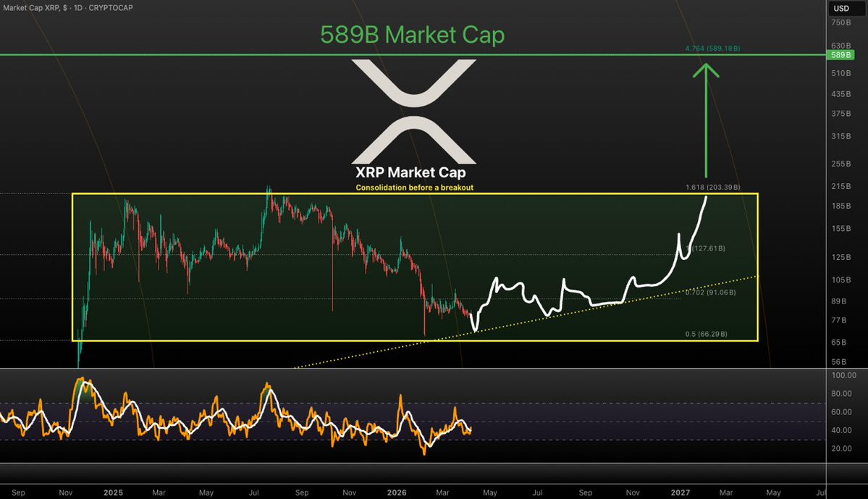Click the 60.00 oscillator scale label
This screenshot has width=868, height=499.
point(841,412)
